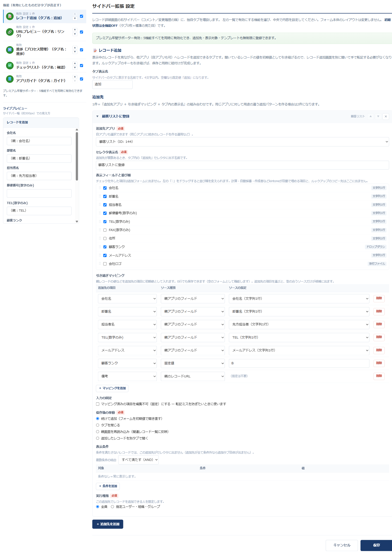Click the 進捗 process management icon
The height and width of the screenshot is (554, 392).
[10, 50]
